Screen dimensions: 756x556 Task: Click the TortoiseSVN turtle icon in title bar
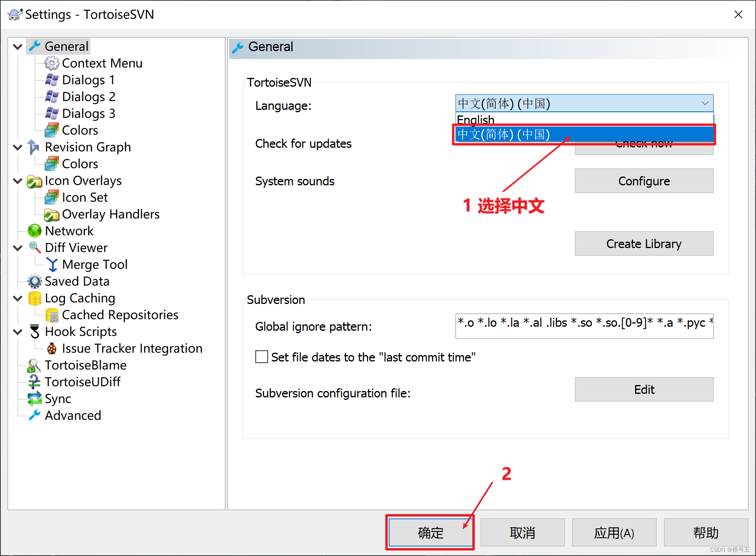(x=15, y=14)
